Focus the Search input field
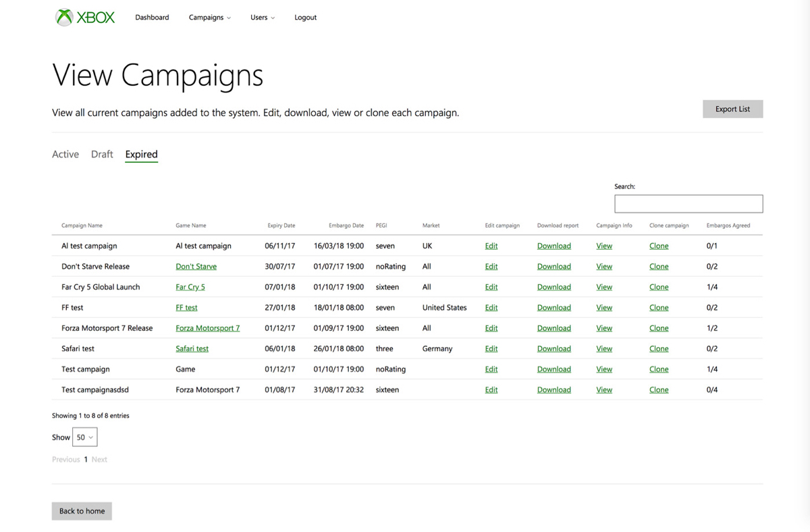The height and width of the screenshot is (532, 810). [x=688, y=203]
